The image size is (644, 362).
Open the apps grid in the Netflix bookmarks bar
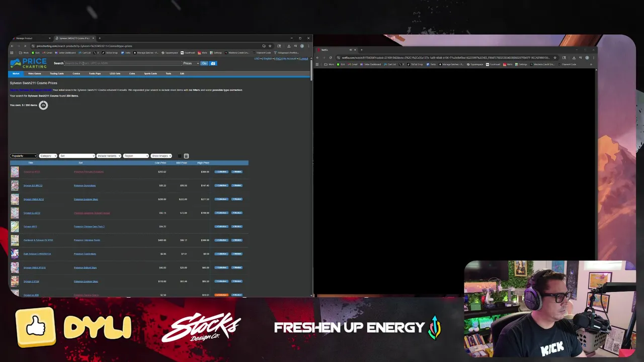pos(317,64)
